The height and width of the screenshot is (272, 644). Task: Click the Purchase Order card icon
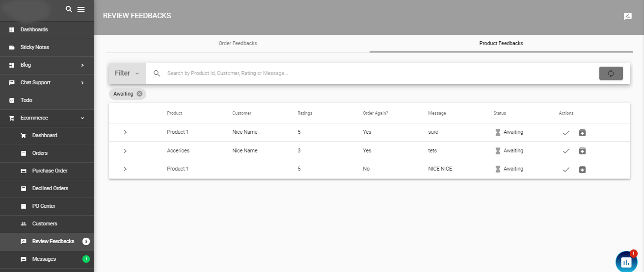(24, 171)
